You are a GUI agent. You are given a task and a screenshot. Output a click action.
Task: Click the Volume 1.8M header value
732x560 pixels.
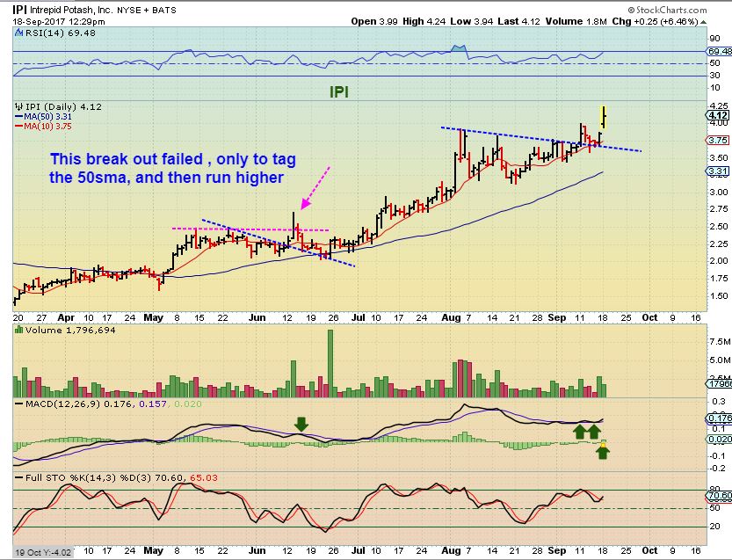576,21
